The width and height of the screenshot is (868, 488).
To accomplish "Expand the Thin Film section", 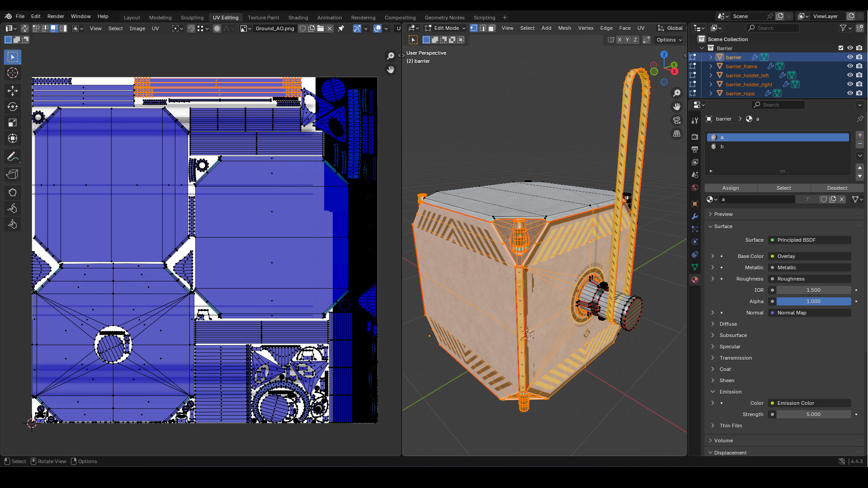I will 713,426.
